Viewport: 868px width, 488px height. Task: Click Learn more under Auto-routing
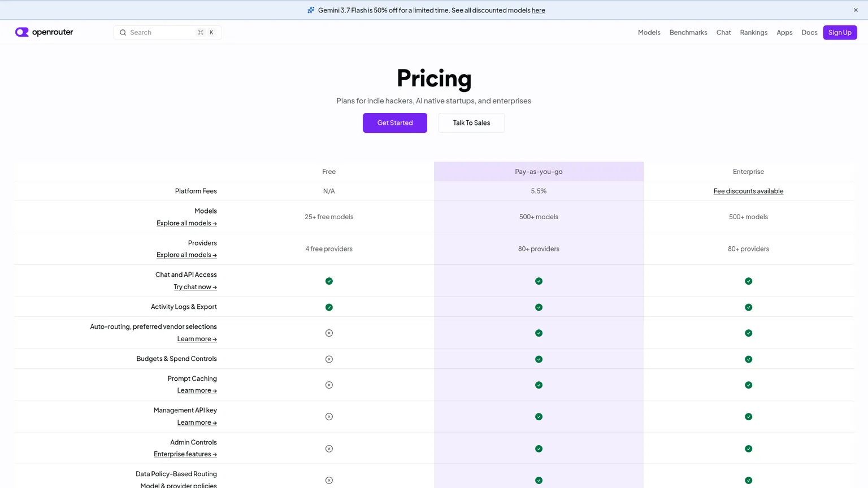(x=197, y=339)
